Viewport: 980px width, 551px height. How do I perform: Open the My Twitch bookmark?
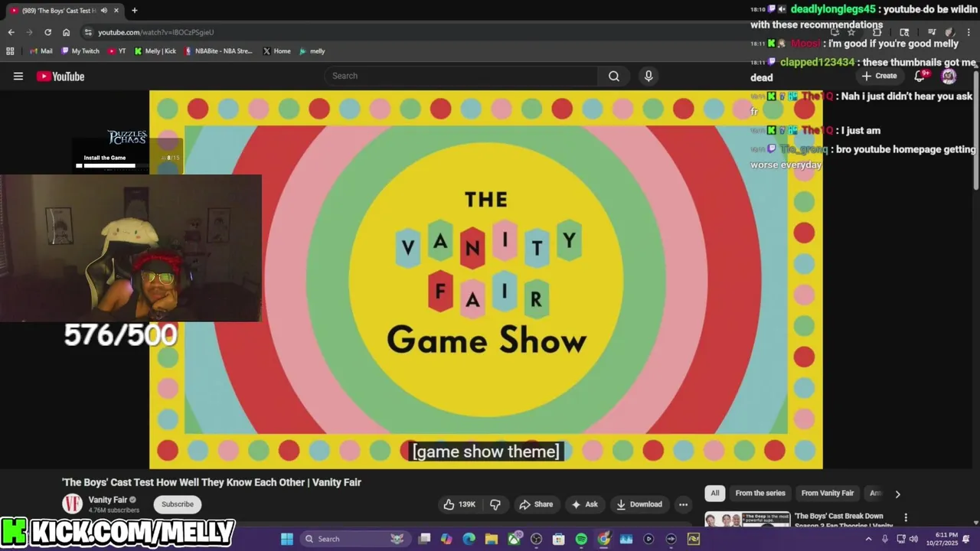[x=80, y=51]
